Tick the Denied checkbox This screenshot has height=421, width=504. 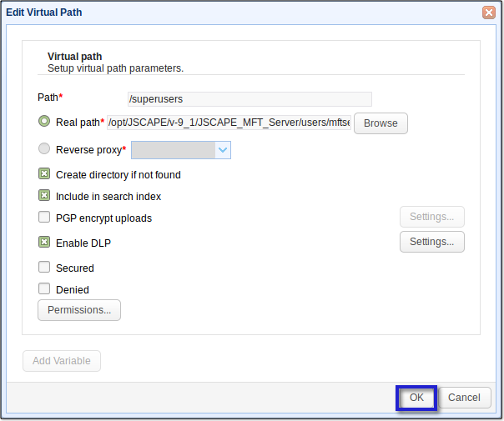pyautogui.click(x=44, y=289)
